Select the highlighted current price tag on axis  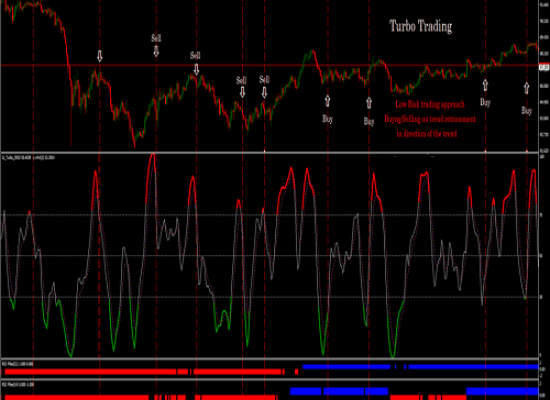[544, 67]
